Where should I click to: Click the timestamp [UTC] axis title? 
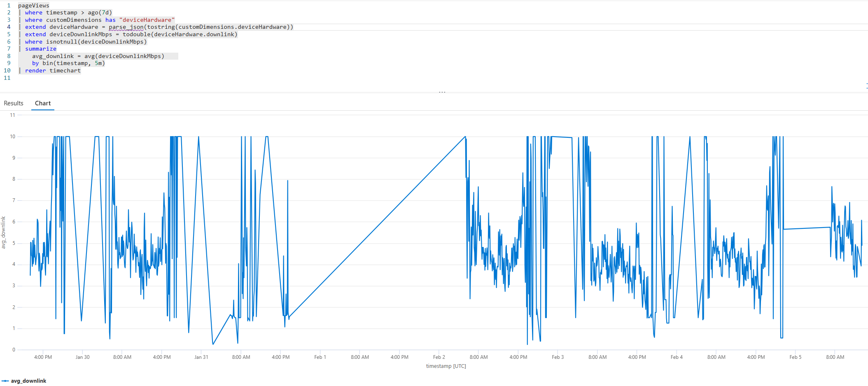point(446,366)
